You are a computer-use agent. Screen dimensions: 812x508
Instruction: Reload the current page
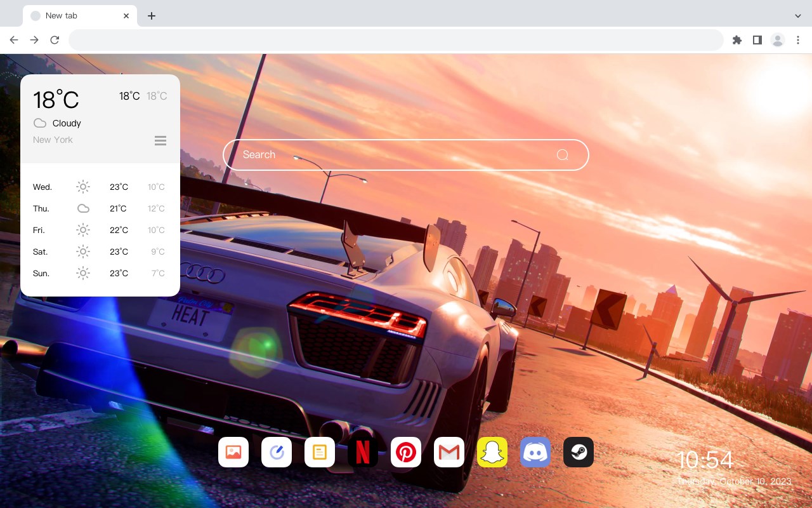(55, 40)
